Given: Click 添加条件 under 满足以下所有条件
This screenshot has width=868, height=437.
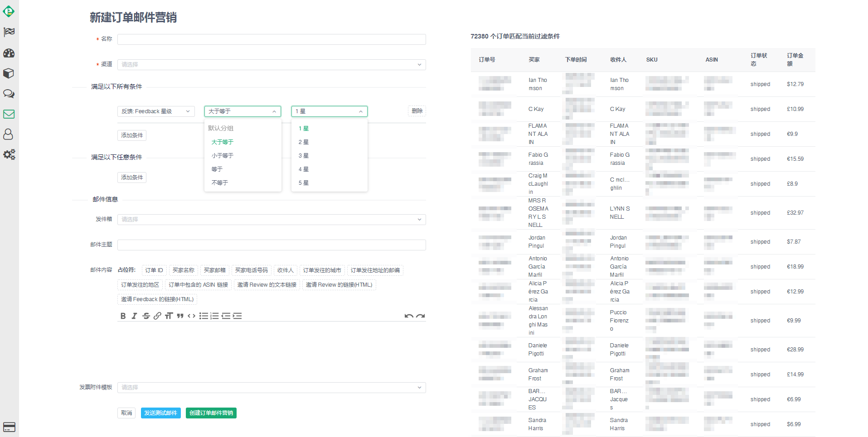Looking at the screenshot, I should (x=132, y=135).
